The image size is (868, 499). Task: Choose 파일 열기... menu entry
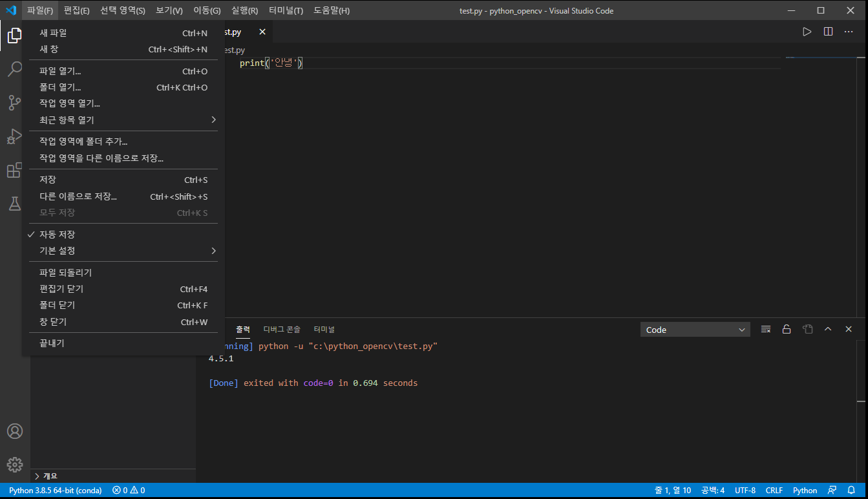click(x=123, y=71)
